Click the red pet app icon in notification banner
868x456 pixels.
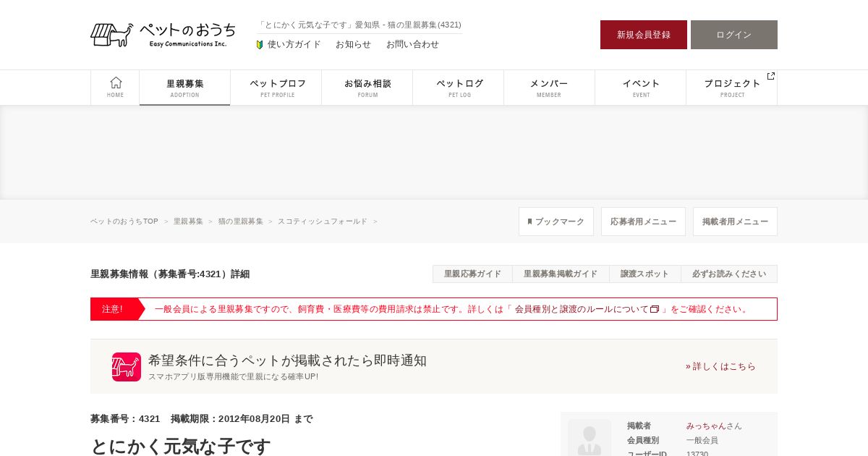[x=127, y=367]
